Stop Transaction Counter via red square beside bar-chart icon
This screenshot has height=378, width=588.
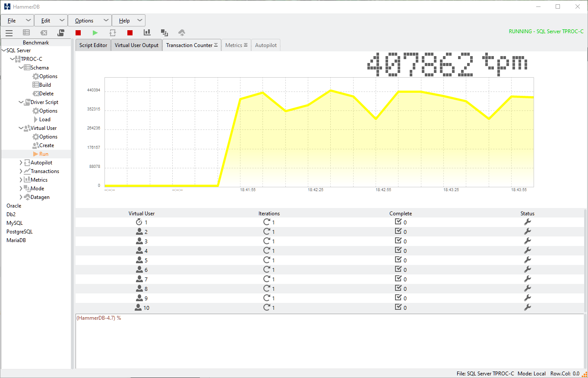(130, 33)
